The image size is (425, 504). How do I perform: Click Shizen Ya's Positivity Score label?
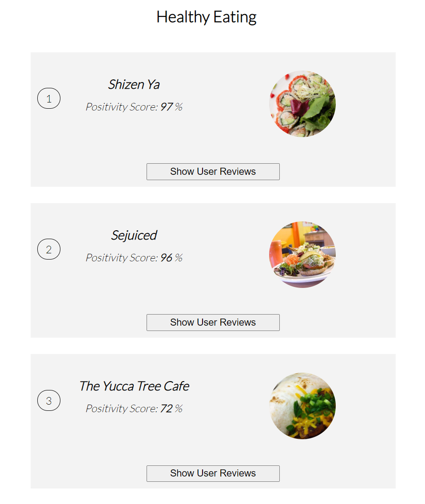[122, 107]
